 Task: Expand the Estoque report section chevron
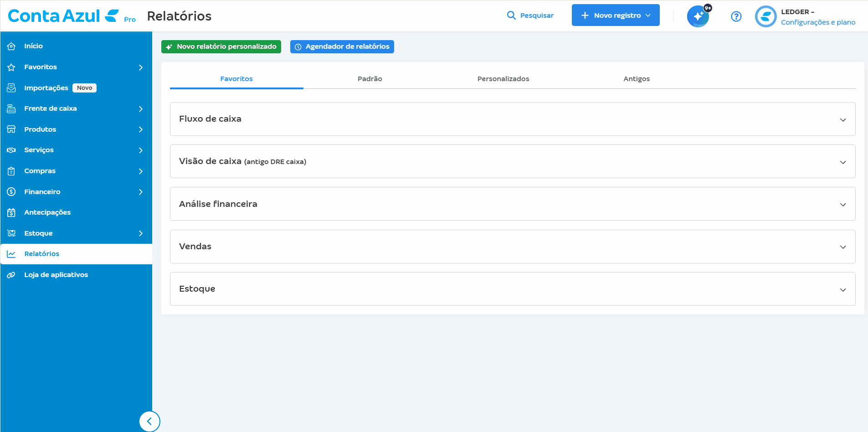[843, 290]
